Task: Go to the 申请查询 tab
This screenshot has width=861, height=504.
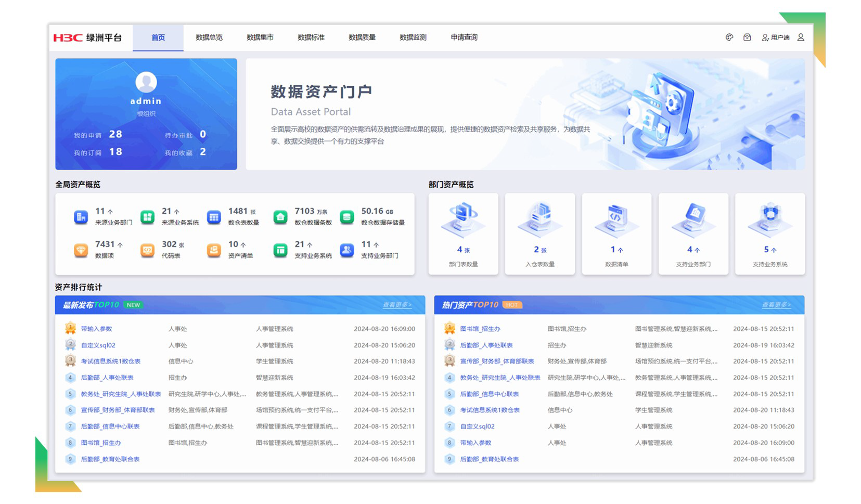Action: 464,37
